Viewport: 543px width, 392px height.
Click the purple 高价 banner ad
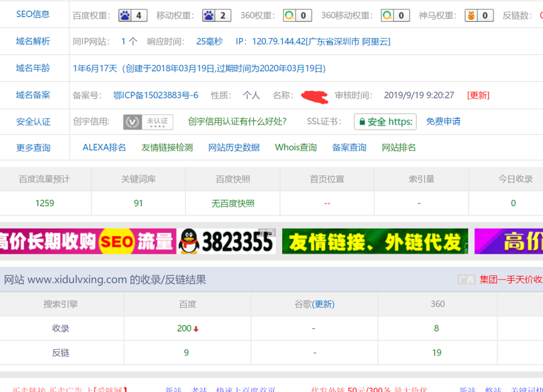pyautogui.click(x=508, y=241)
